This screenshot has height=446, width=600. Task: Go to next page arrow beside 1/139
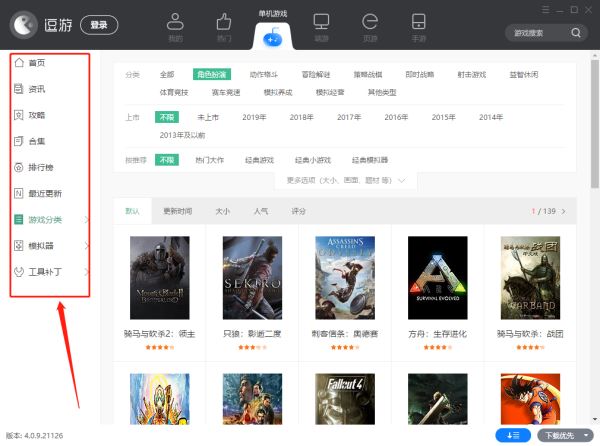tap(563, 211)
